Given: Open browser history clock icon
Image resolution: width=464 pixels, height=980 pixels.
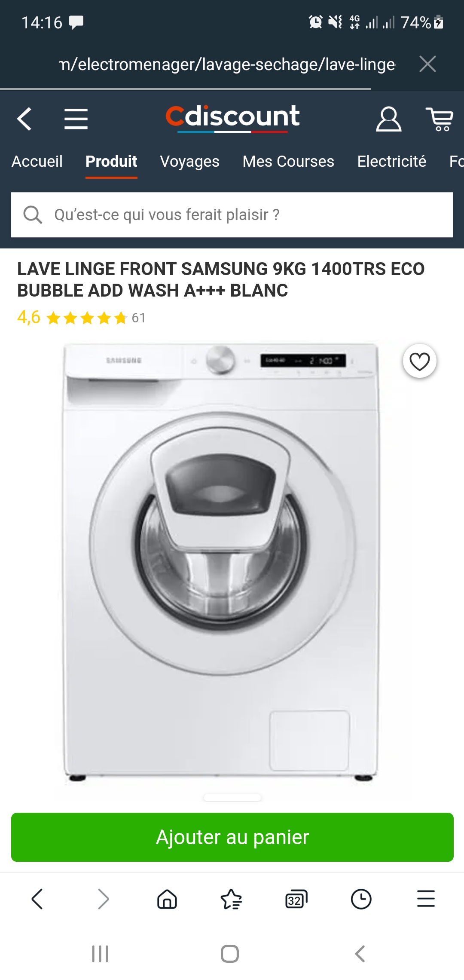Looking at the screenshot, I should [x=361, y=899].
